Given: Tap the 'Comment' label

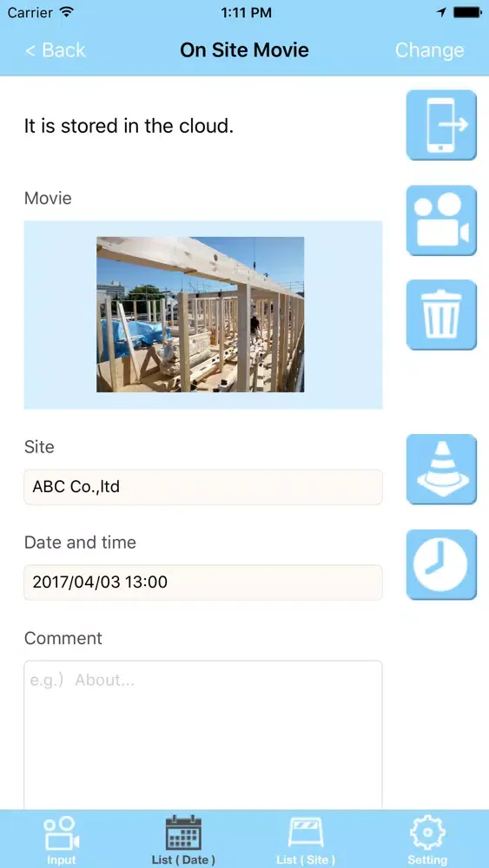Looking at the screenshot, I should click(x=63, y=638).
